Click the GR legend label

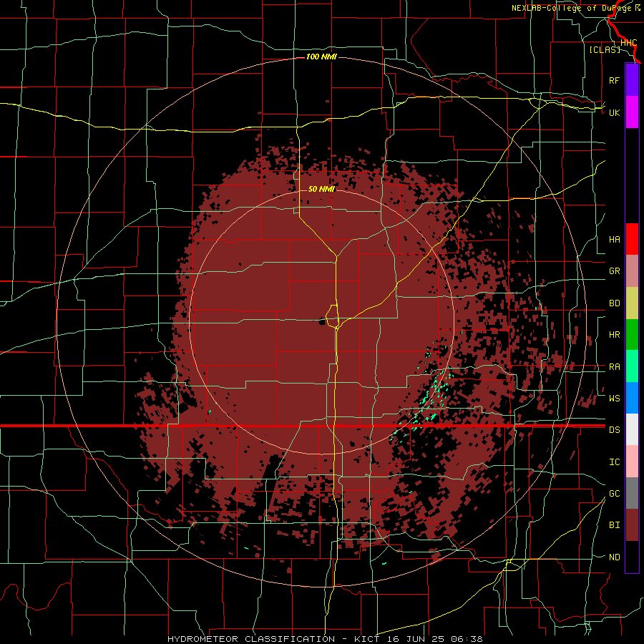614,271
